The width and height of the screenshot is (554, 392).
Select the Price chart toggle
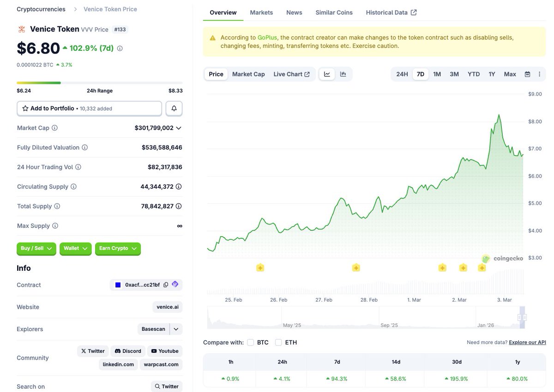[216, 74]
